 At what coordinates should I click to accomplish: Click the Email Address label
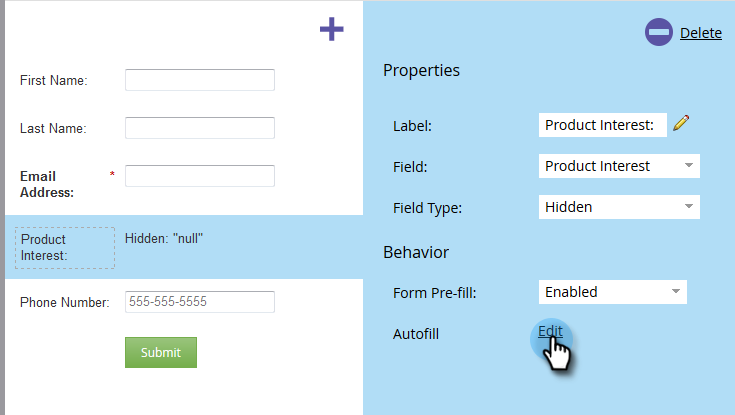pyautogui.click(x=47, y=184)
